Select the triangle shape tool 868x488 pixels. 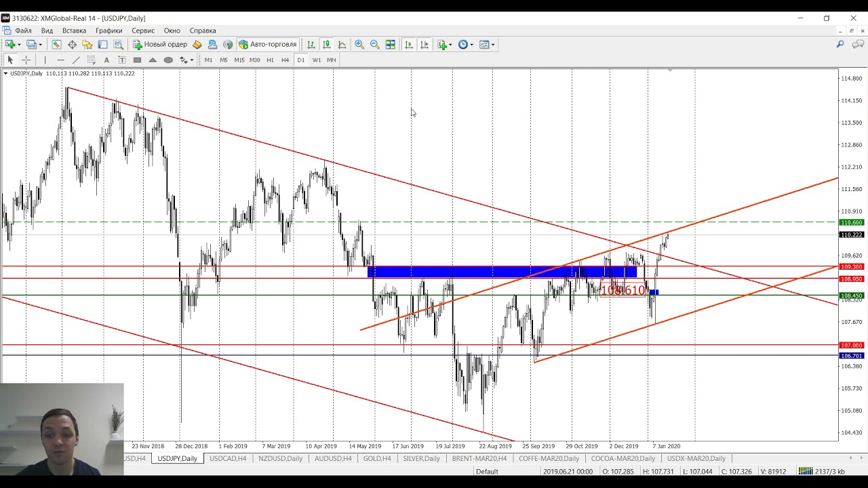coord(153,60)
